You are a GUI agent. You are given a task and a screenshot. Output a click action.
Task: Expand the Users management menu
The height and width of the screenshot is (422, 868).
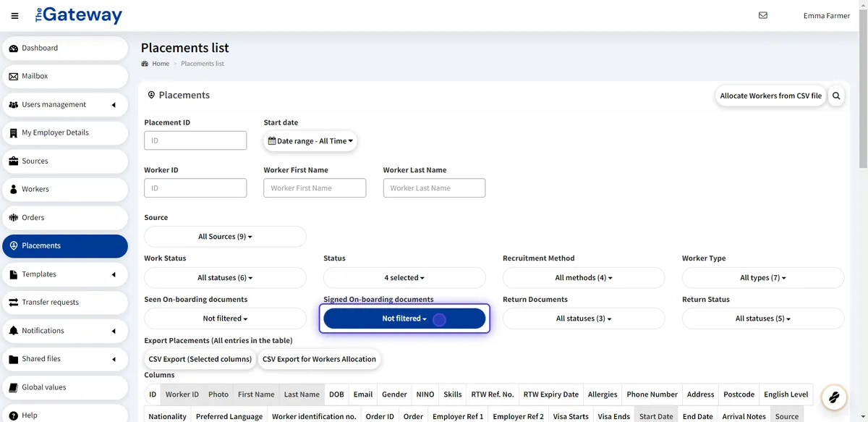click(64, 104)
